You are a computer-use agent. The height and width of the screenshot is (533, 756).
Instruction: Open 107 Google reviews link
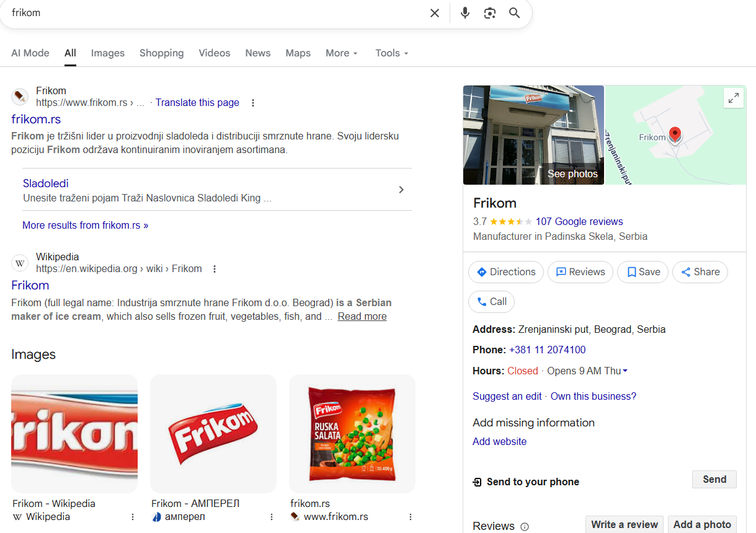point(579,222)
